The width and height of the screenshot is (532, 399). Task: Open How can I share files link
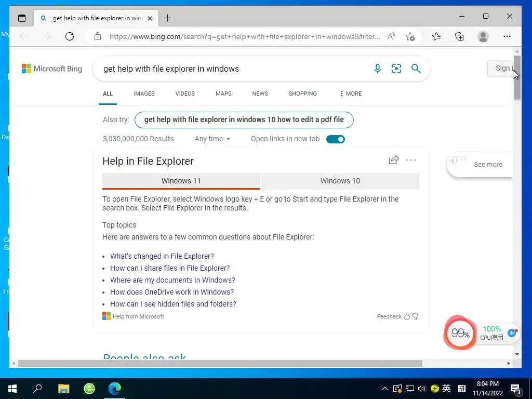170,268
